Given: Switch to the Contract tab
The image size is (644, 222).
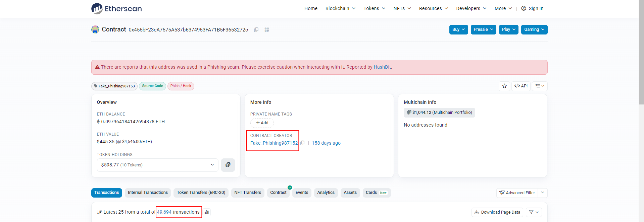Looking at the screenshot, I should coord(278,193).
